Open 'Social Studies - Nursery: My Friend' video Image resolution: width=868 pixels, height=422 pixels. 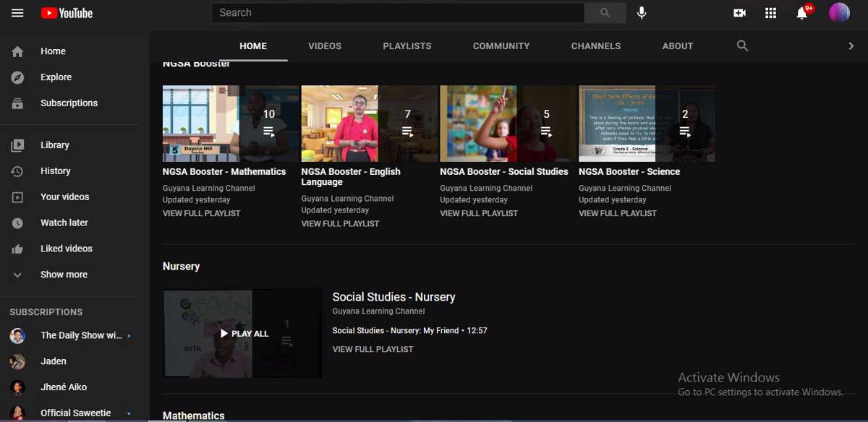point(396,331)
